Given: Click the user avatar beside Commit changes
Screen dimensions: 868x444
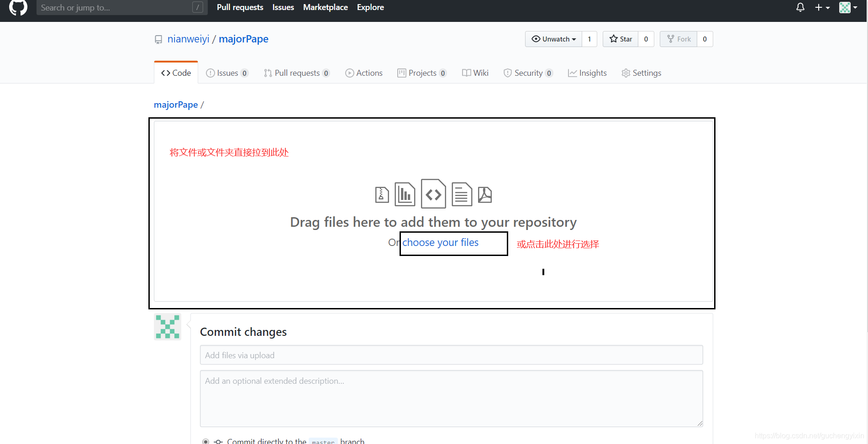Looking at the screenshot, I should pyautogui.click(x=168, y=327).
